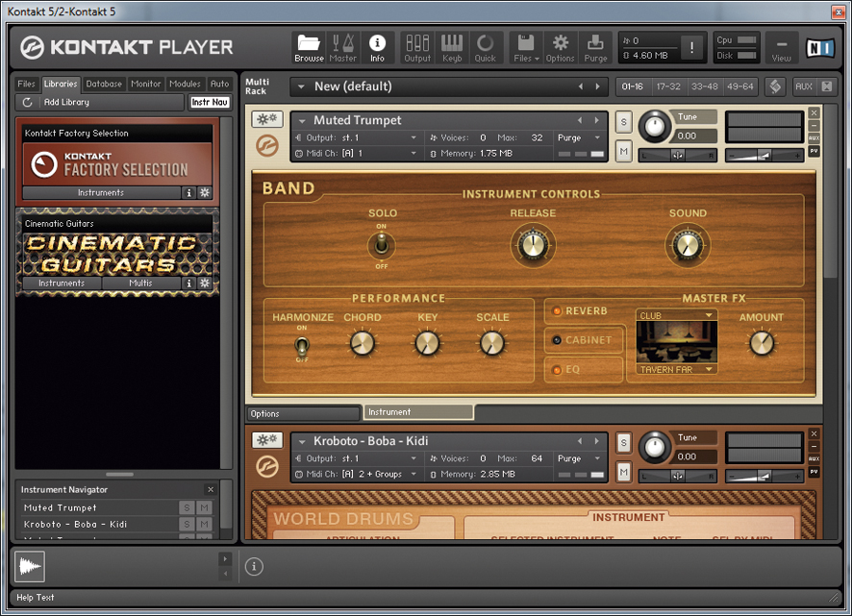Viewport: 852px width, 616px height.
Task: Click the panic exclamation button
Action: [691, 48]
